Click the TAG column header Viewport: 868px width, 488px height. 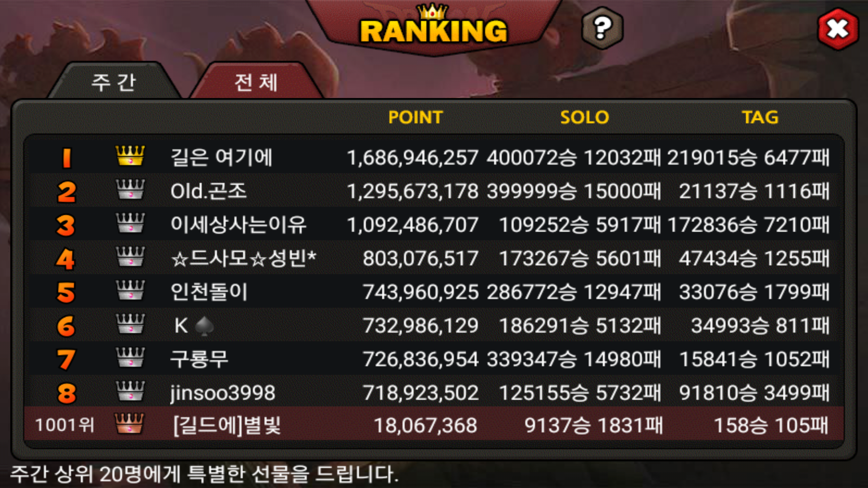pyautogui.click(x=760, y=117)
